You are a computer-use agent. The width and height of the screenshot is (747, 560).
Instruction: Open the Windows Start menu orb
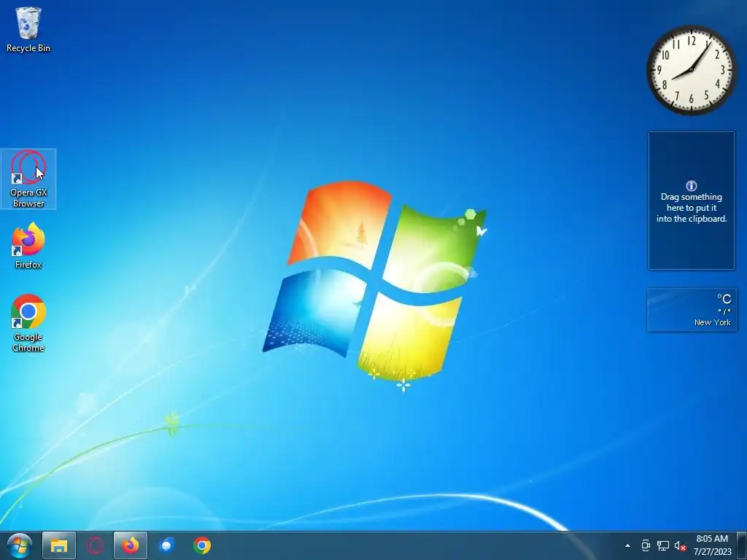point(20,545)
